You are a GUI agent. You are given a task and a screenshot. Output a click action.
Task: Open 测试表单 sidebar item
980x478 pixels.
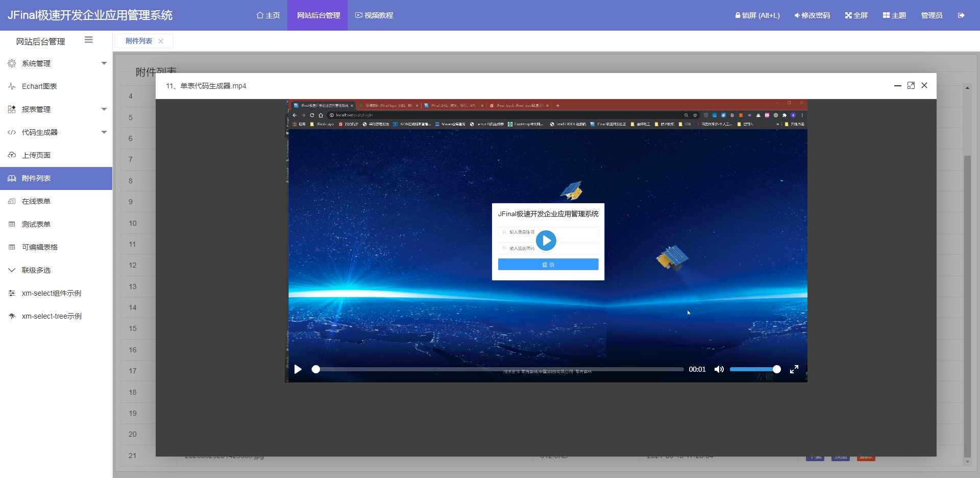click(56, 224)
